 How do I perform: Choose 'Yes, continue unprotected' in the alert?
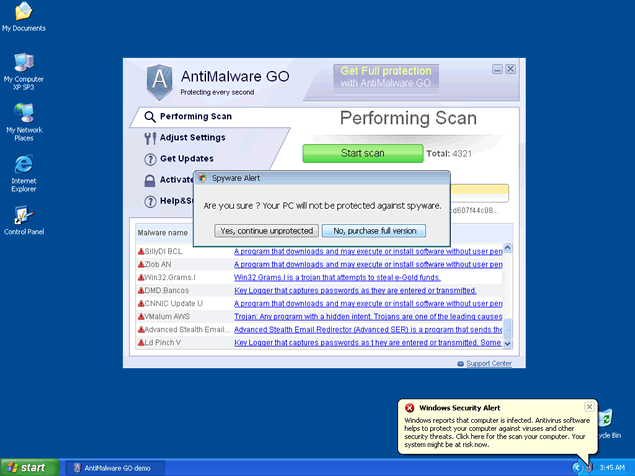point(266,230)
